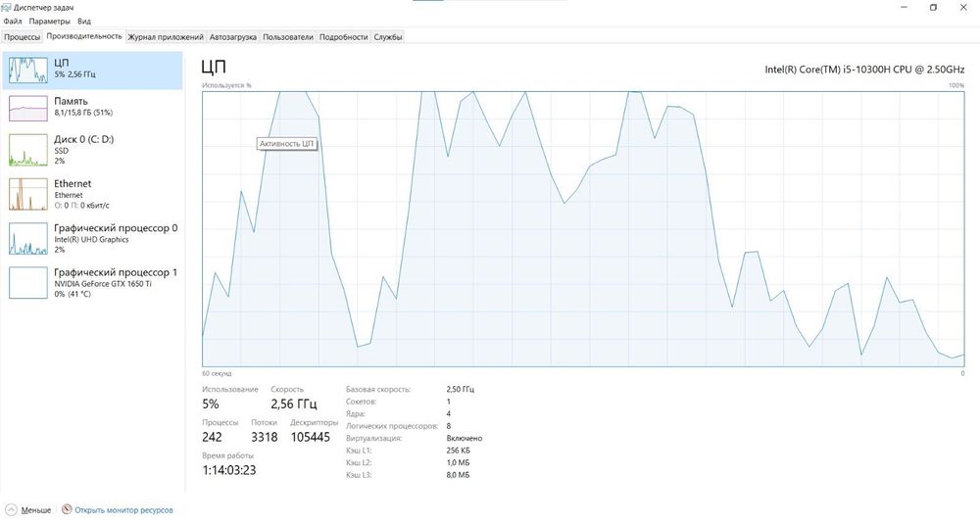Open the Журнал приложений tab
This screenshot has width=980, height=524.
pyautogui.click(x=166, y=37)
